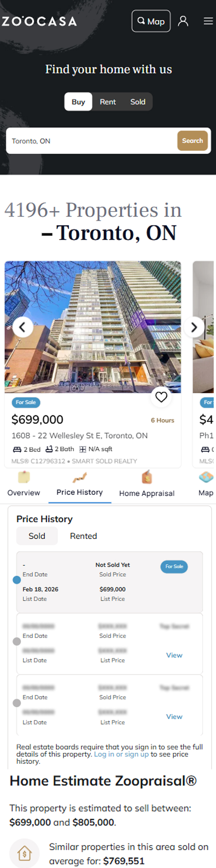Viewport: 216px width, 868px height.
Task: Open the user account profile icon
Action: (183, 21)
